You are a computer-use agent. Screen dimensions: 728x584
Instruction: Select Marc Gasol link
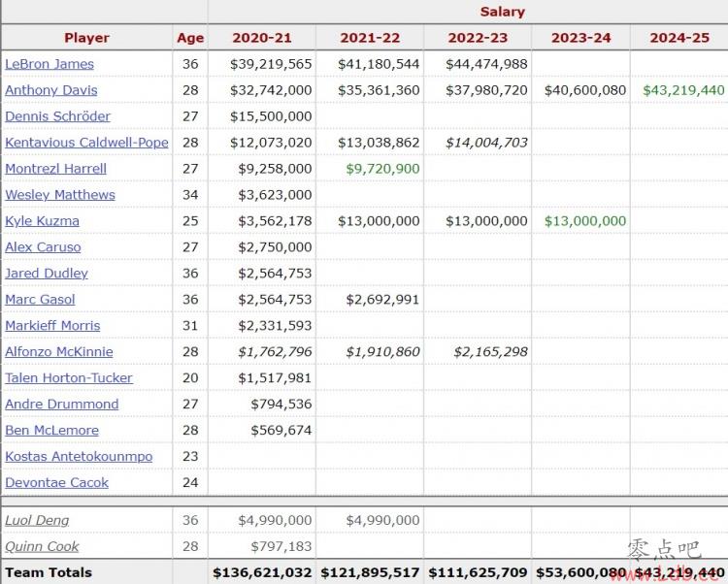[41, 299]
